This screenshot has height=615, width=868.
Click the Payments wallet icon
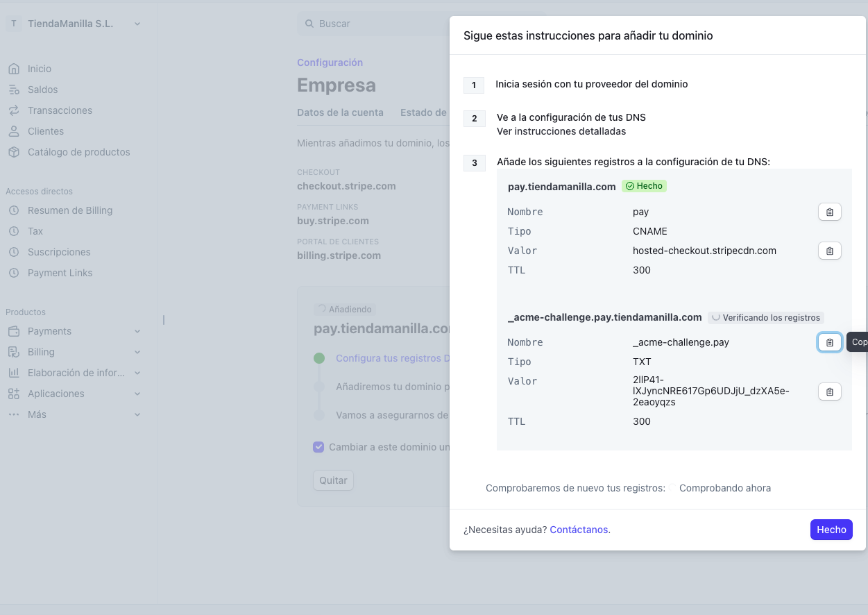pyautogui.click(x=14, y=331)
